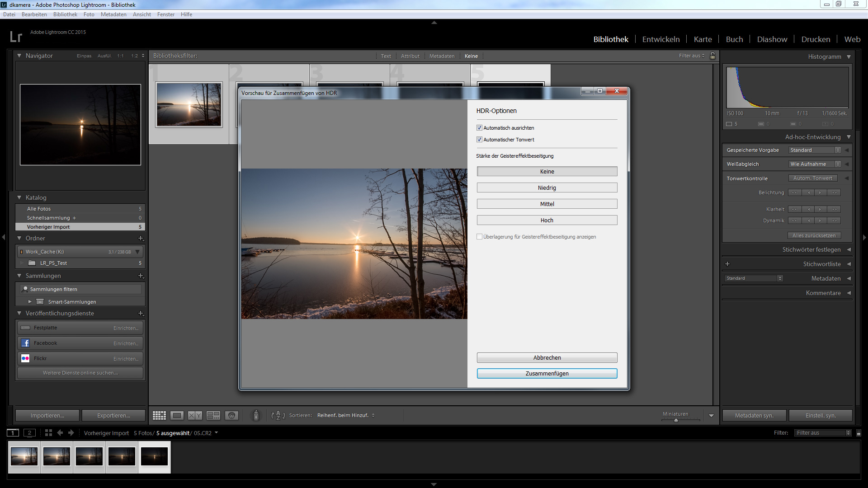The width and height of the screenshot is (868, 488).
Task: Set deghosting strength to Hoch
Action: pos(547,221)
